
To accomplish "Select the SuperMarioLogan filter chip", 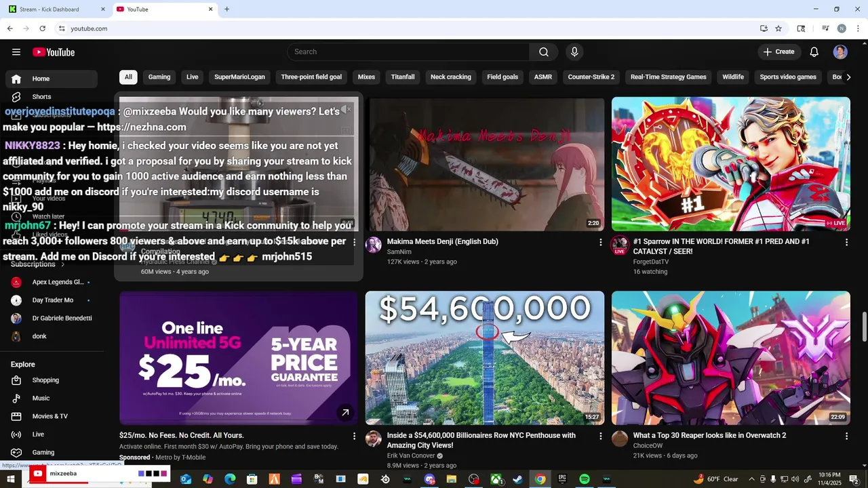I will [239, 77].
